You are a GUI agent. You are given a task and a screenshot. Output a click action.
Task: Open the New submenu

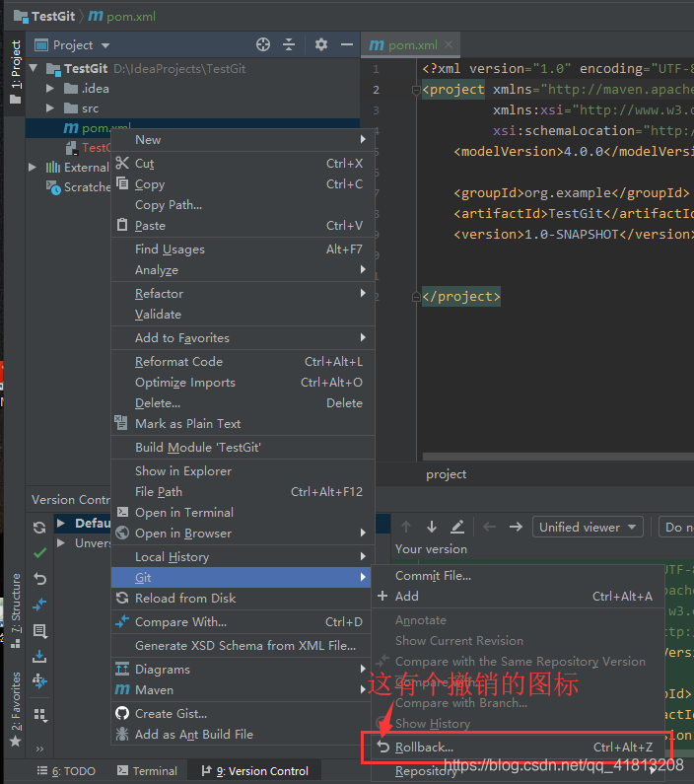[243, 139]
